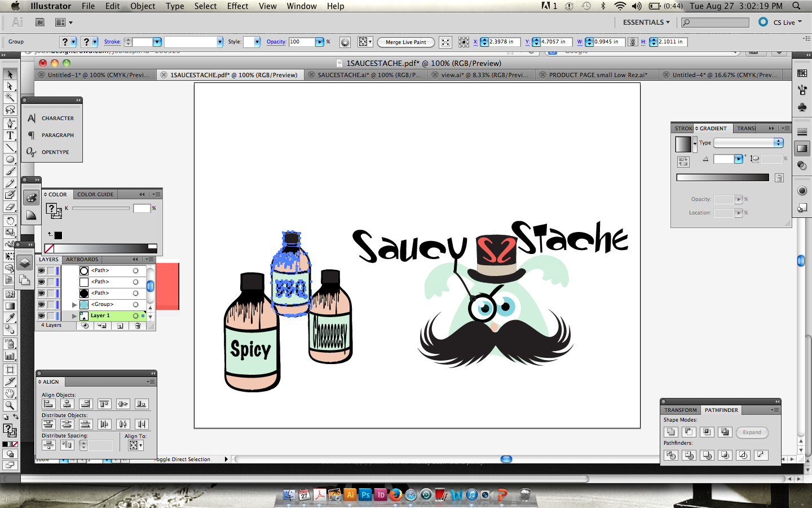812x508 pixels.
Task: Click the Unite shape mode icon
Action: click(x=670, y=432)
